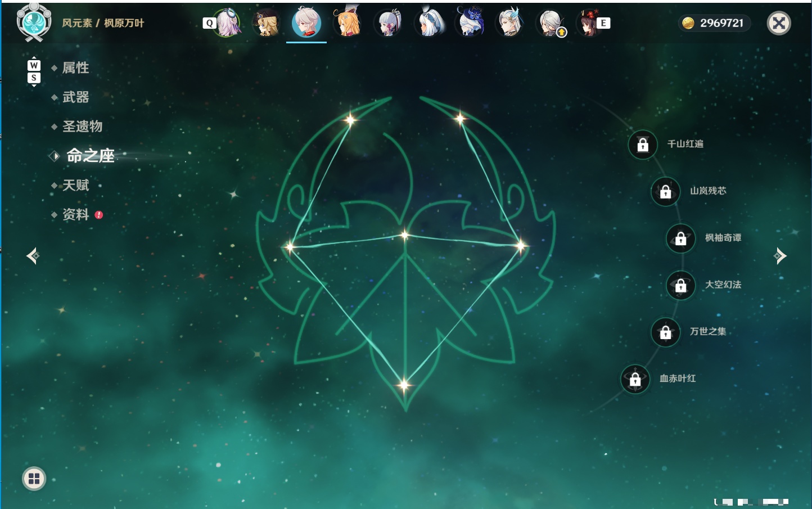The image size is (812, 509).
Task: Pick Ayaka's avatar with the silver ponytail
Action: point(389,23)
